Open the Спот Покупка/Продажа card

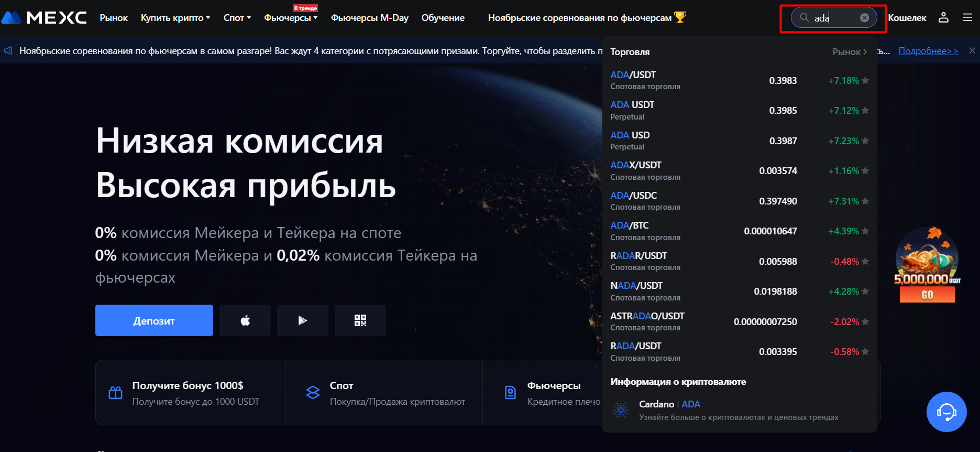pos(384,393)
